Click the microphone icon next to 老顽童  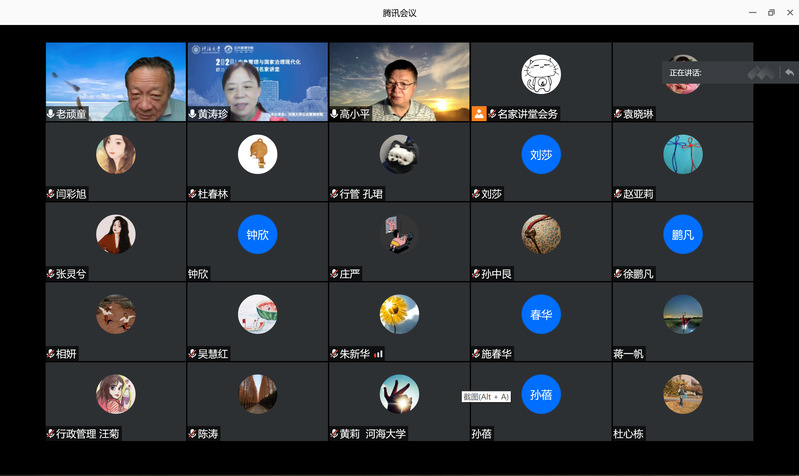click(51, 114)
